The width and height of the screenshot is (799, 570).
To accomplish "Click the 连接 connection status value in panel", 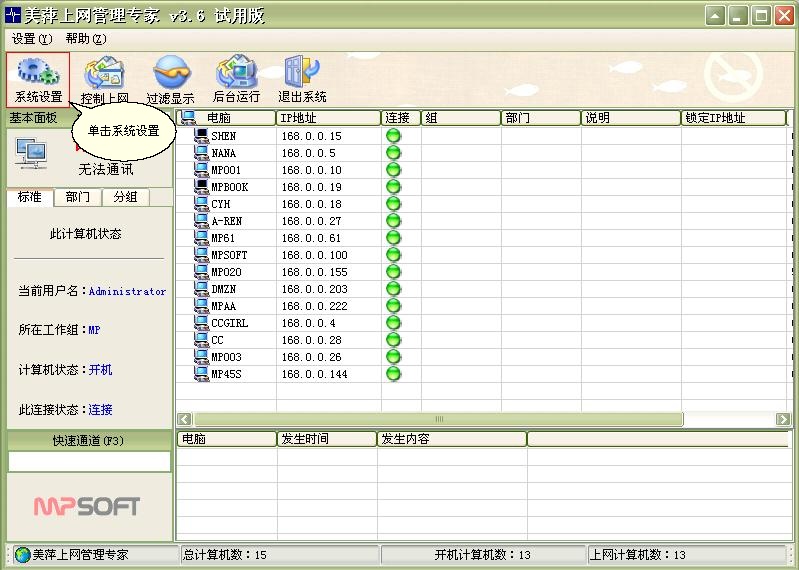I will click(100, 410).
